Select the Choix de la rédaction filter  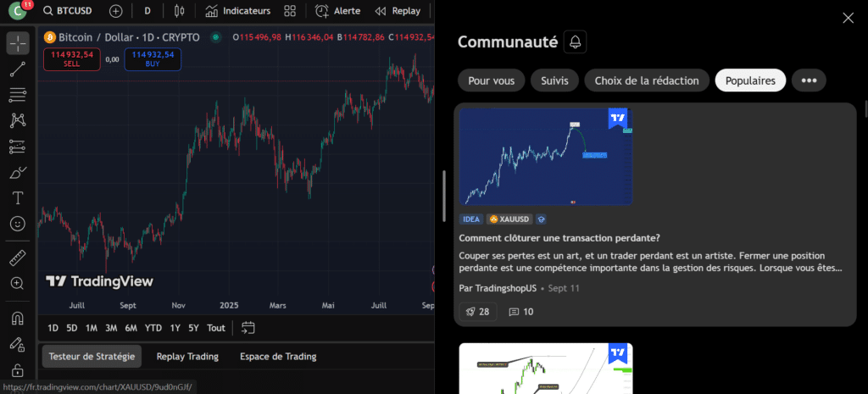click(647, 80)
